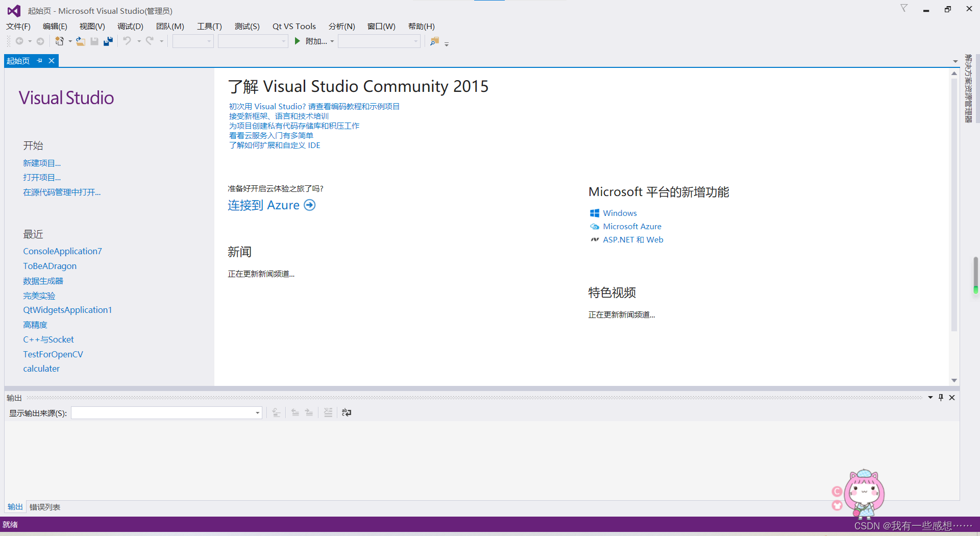Image resolution: width=980 pixels, height=536 pixels.
Task: Toggle auto-hide pin of output panel
Action: (941, 397)
